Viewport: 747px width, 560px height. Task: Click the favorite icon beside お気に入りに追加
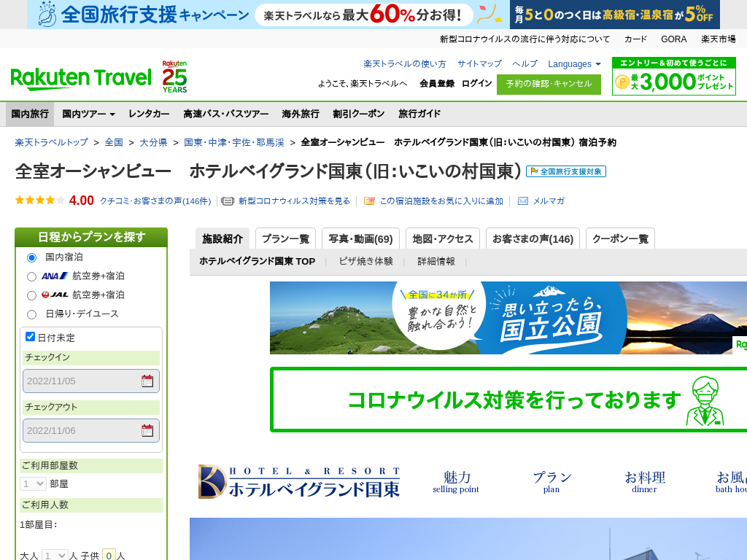coord(369,201)
